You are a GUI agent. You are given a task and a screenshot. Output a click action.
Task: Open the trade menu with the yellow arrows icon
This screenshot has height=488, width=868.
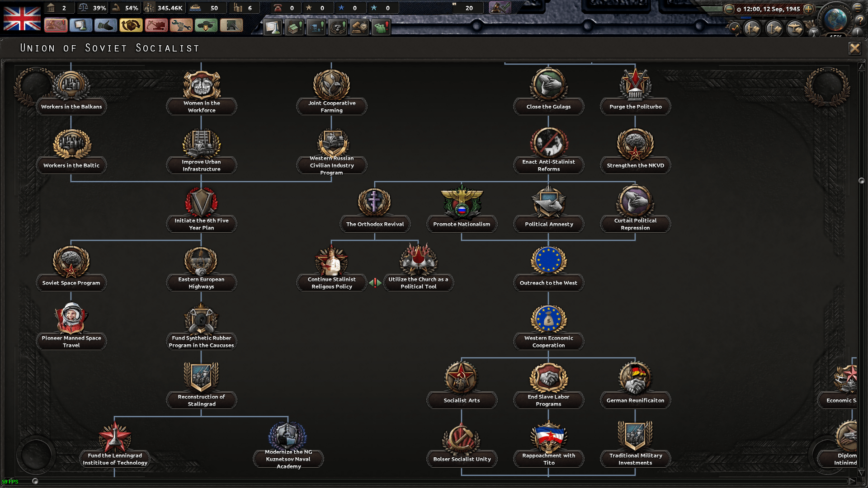[x=131, y=26]
